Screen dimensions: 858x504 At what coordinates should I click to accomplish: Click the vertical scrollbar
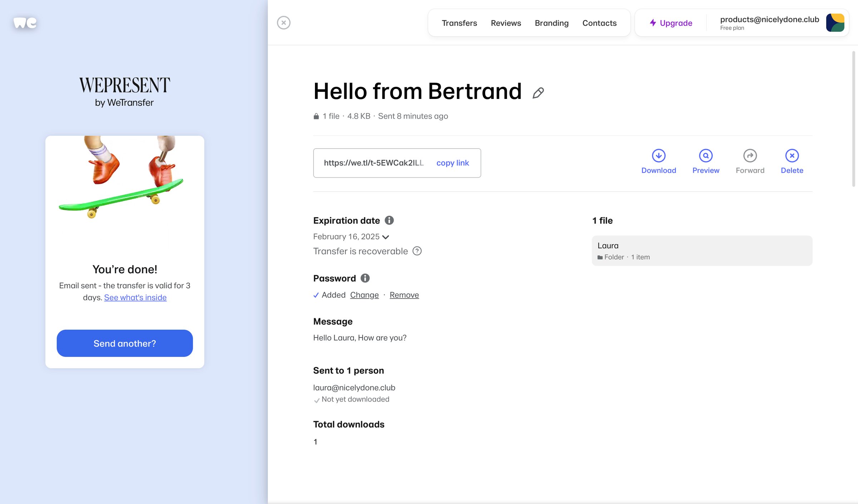tap(853, 119)
